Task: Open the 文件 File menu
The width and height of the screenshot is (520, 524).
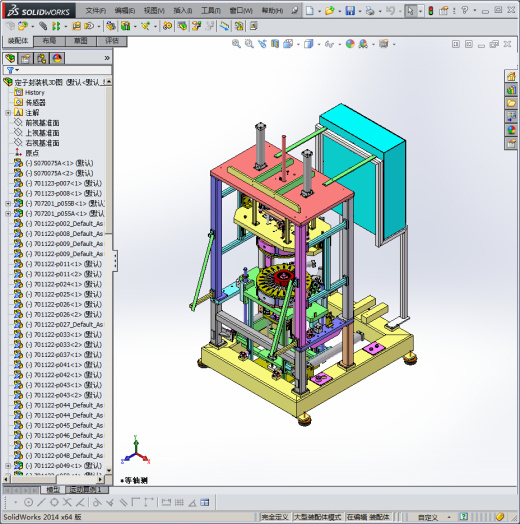Action: [x=96, y=11]
